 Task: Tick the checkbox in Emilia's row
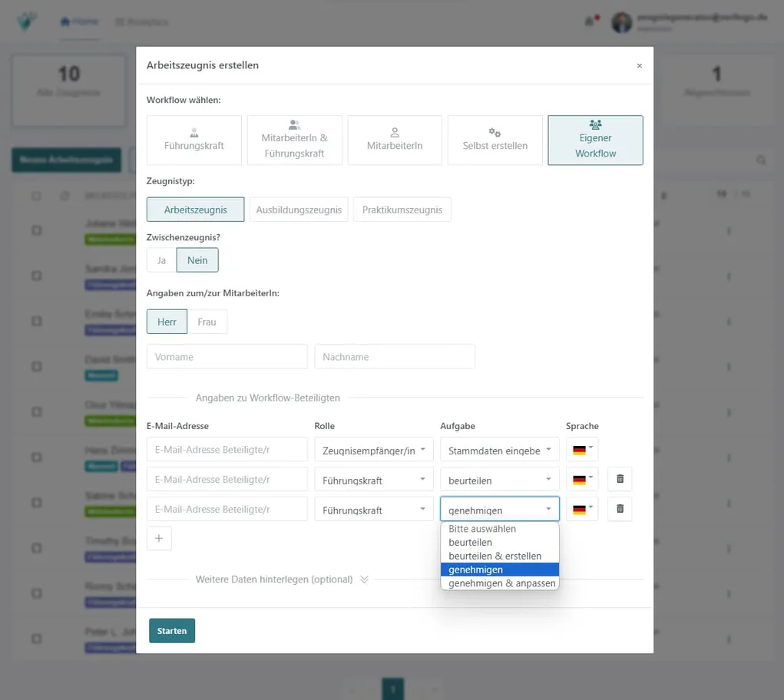pos(37,322)
